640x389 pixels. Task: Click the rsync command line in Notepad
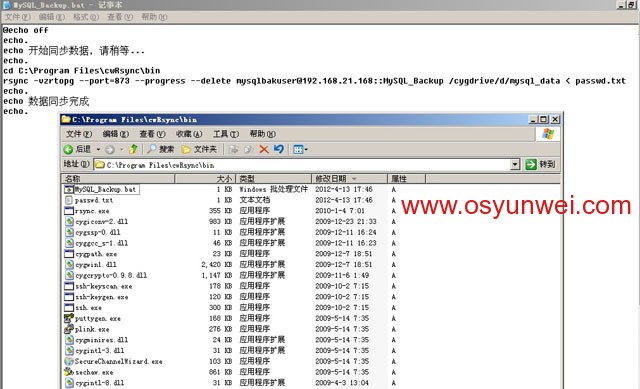coord(314,81)
